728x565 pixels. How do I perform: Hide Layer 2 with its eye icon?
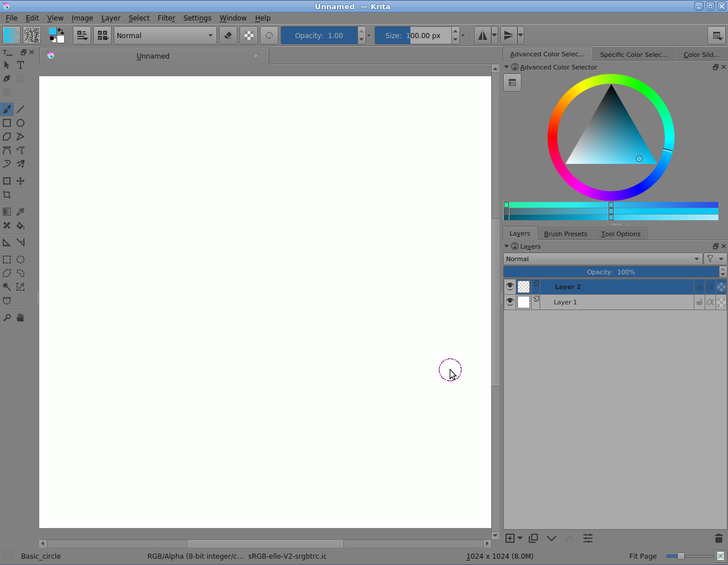click(x=509, y=286)
